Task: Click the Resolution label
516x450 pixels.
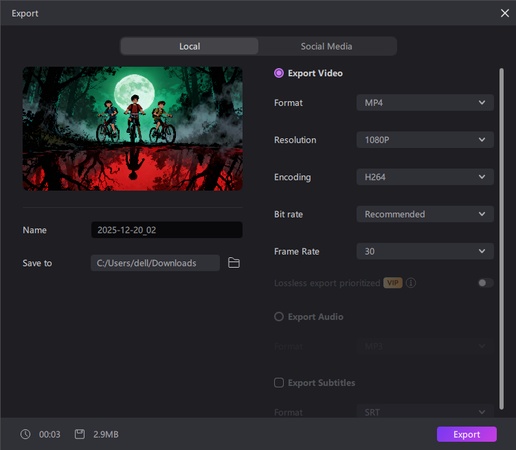Action: coord(295,140)
